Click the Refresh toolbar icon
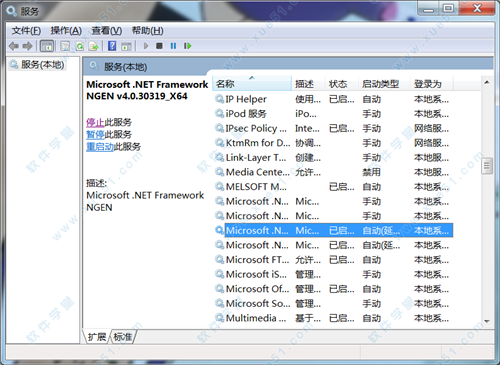This screenshot has height=365, width=500. click(x=80, y=46)
